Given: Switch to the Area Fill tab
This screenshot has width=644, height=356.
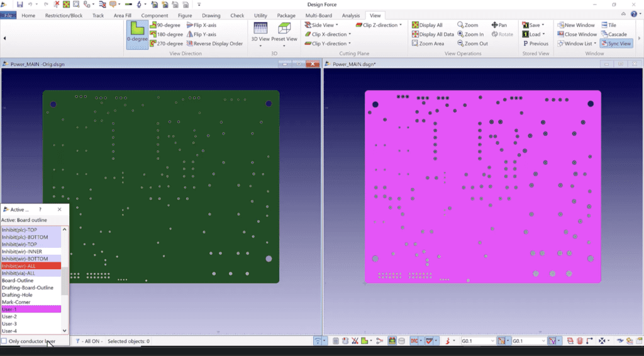Looking at the screenshot, I should 123,15.
